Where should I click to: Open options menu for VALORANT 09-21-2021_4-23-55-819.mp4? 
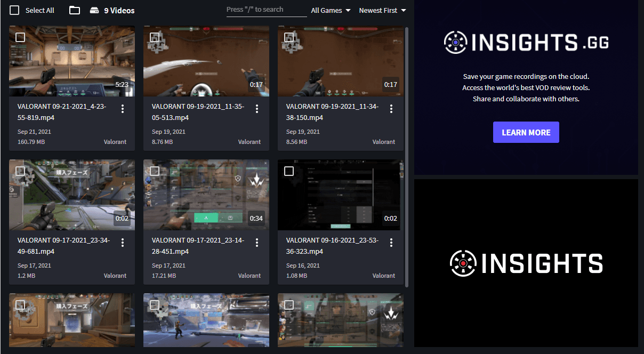[123, 109]
